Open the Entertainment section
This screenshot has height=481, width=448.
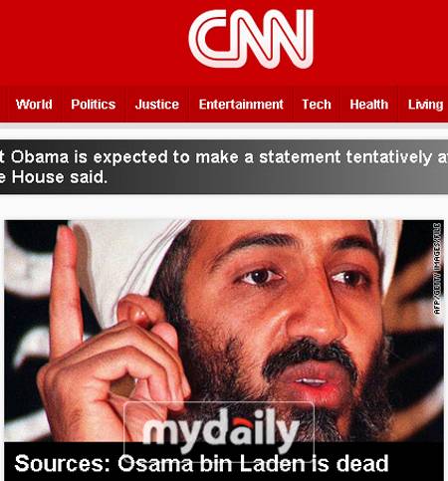click(241, 105)
